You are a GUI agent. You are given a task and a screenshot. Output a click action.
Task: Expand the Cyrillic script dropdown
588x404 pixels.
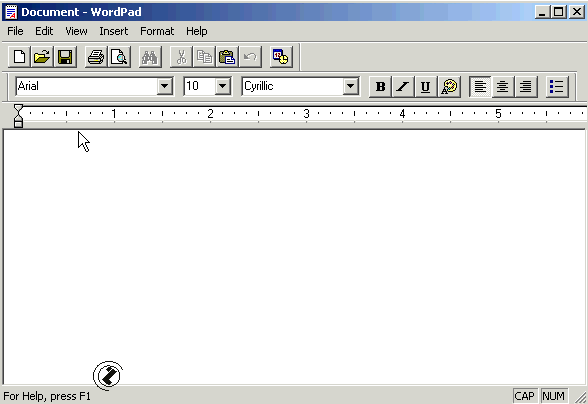click(351, 86)
